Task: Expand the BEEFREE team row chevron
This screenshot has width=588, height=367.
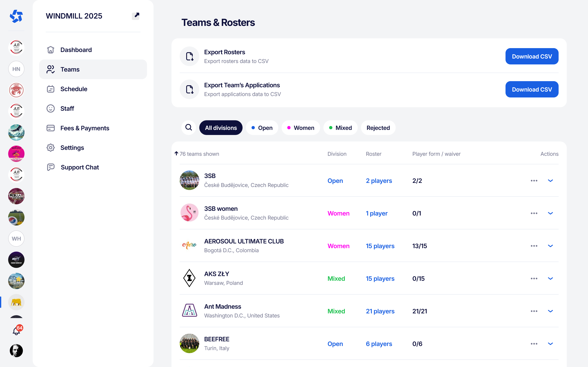Action: pyautogui.click(x=550, y=344)
